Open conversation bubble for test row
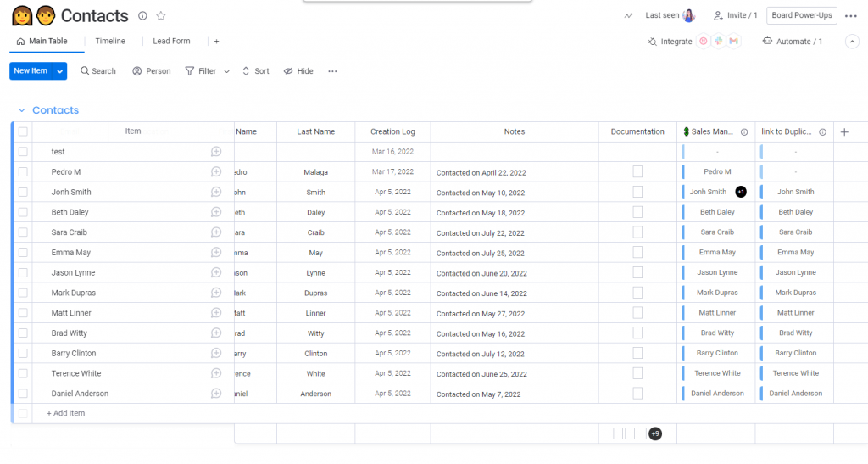 click(x=216, y=152)
